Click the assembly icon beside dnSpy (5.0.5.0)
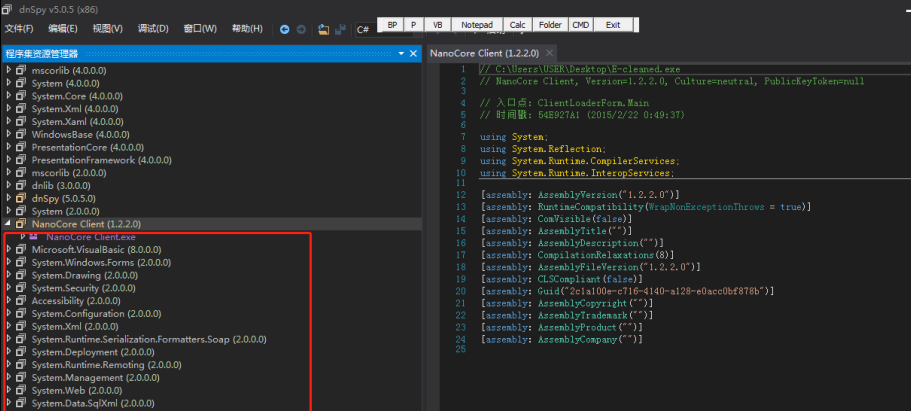 click(21, 198)
